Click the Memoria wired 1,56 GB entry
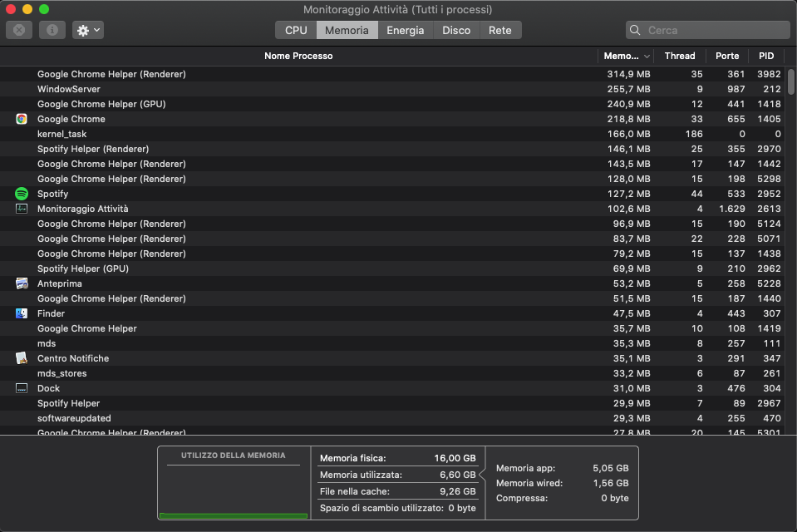The height and width of the screenshot is (532, 797). [562, 483]
